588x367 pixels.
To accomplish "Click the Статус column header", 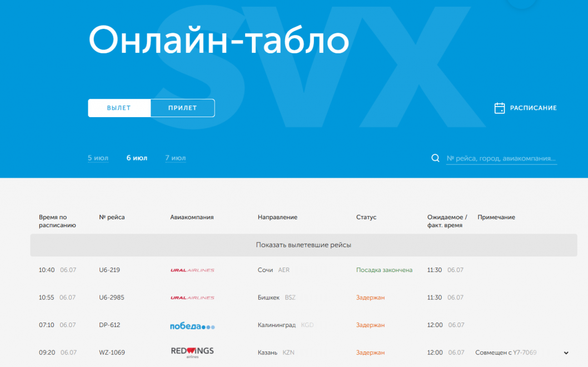I will [x=366, y=217].
